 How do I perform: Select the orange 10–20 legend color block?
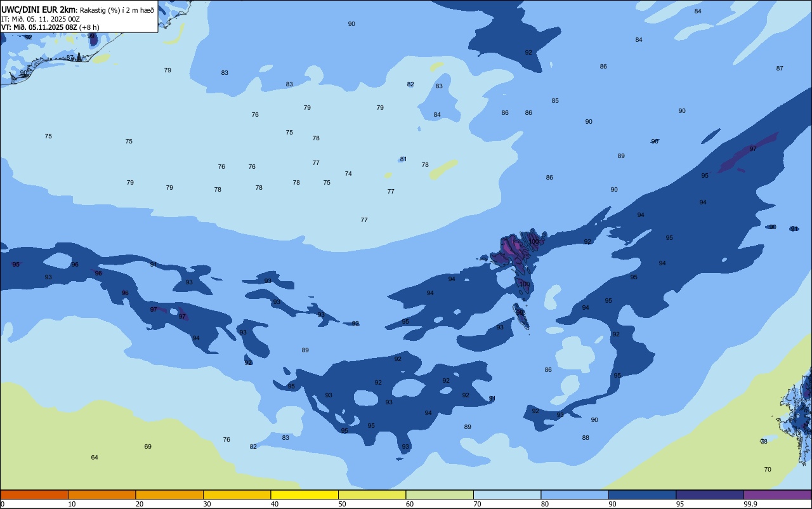coord(101,494)
